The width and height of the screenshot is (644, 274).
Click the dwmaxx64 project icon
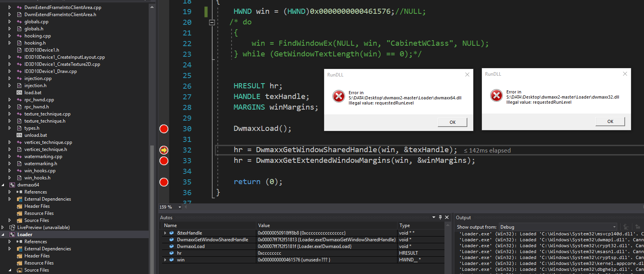tap(12, 185)
